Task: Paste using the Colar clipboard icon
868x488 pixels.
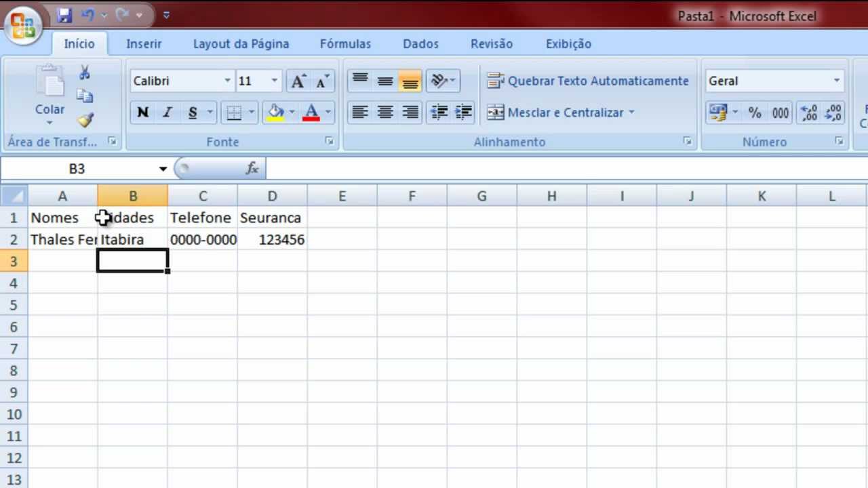Action: pyautogui.click(x=50, y=83)
